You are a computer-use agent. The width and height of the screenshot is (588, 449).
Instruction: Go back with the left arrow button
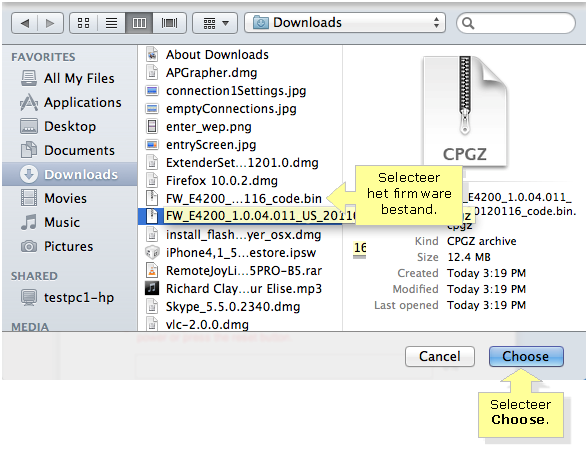pyautogui.click(x=24, y=23)
